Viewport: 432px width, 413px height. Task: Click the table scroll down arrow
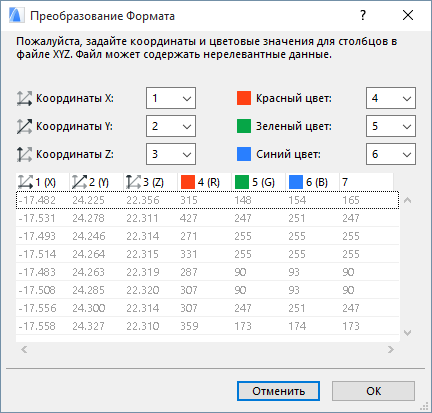[x=407, y=333]
